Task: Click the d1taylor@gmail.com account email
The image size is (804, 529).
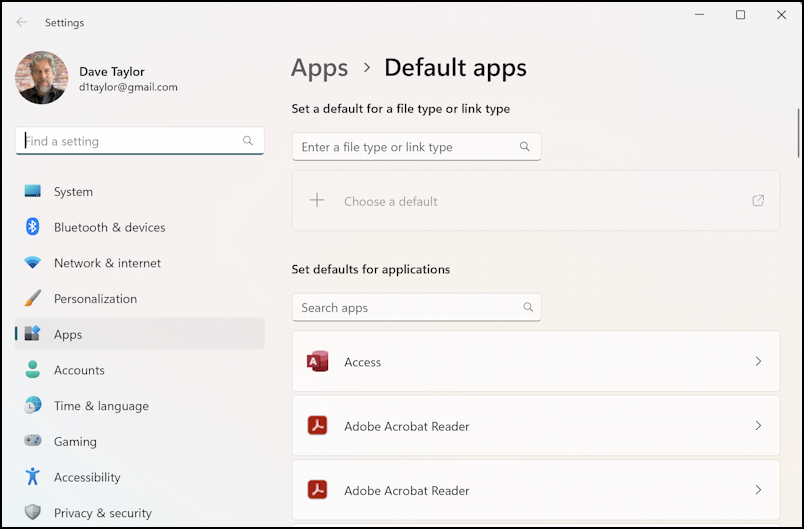Action: [128, 87]
